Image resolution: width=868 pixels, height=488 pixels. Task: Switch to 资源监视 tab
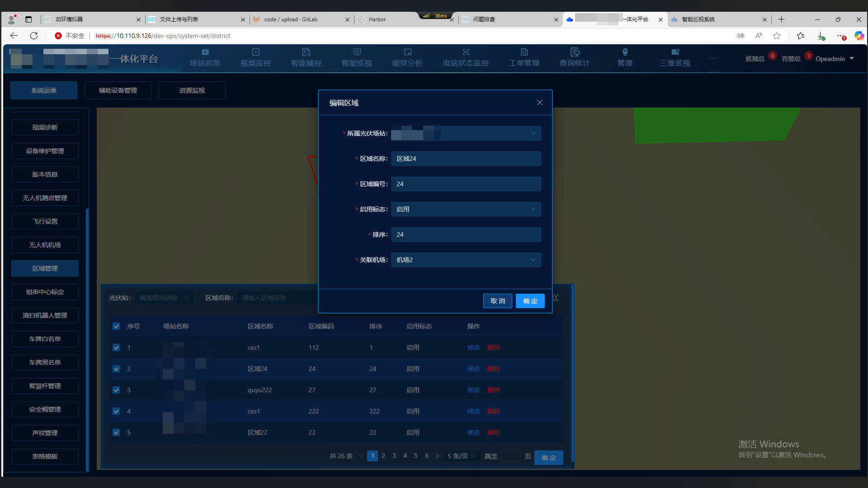[192, 90]
